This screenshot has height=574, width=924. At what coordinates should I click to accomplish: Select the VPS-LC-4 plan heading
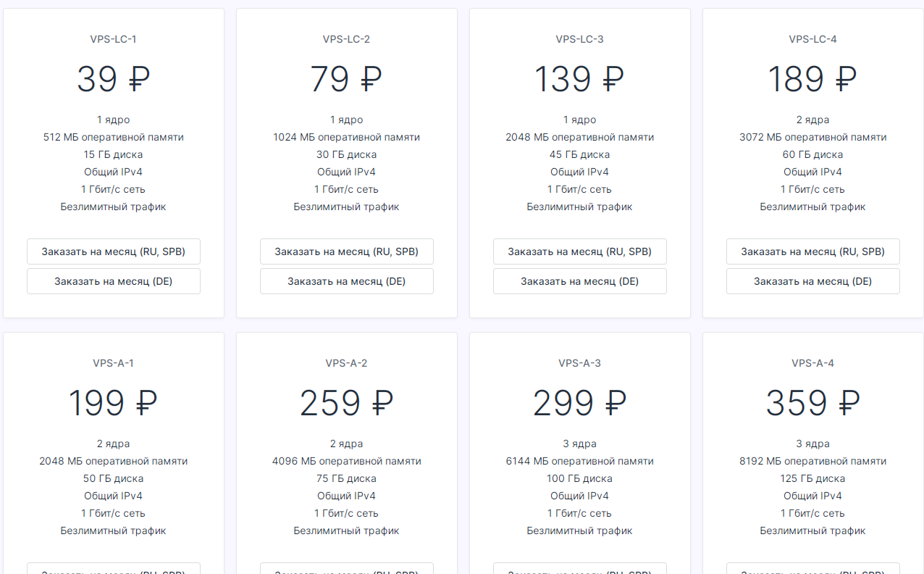tap(813, 39)
